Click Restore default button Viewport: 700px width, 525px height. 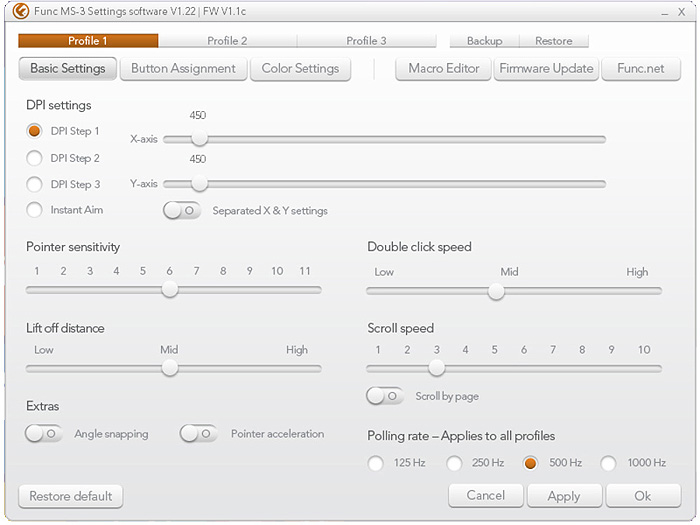(71, 496)
